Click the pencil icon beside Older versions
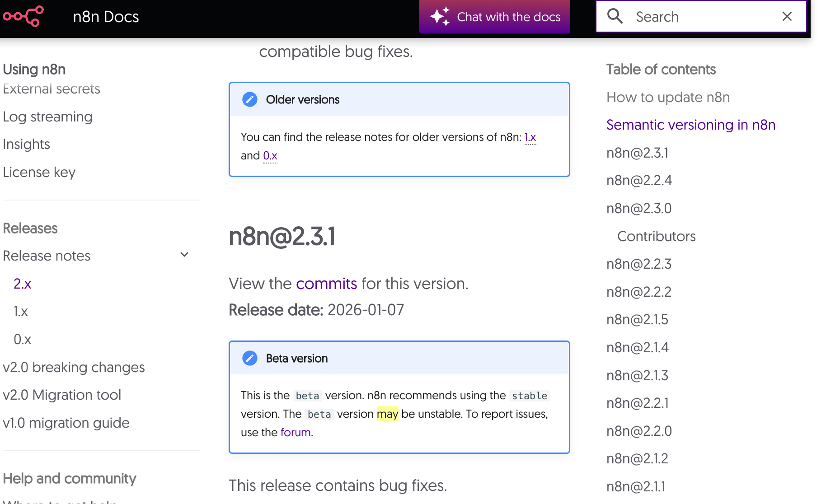Screen dimensions: 826x504 [250, 99]
